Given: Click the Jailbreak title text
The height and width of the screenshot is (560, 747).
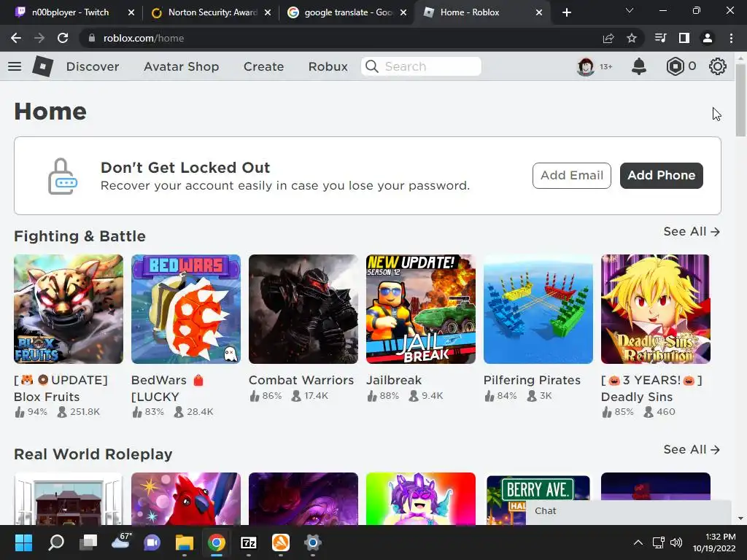Looking at the screenshot, I should [394, 380].
